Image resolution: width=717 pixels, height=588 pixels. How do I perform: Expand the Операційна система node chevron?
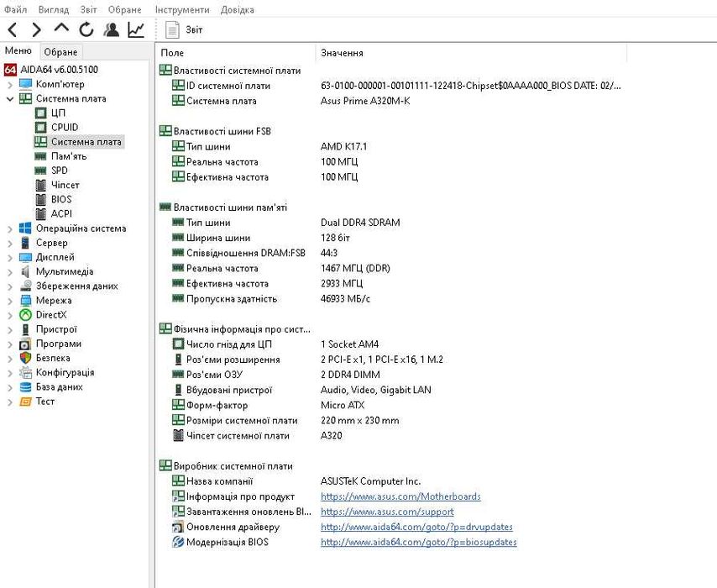pos(10,228)
